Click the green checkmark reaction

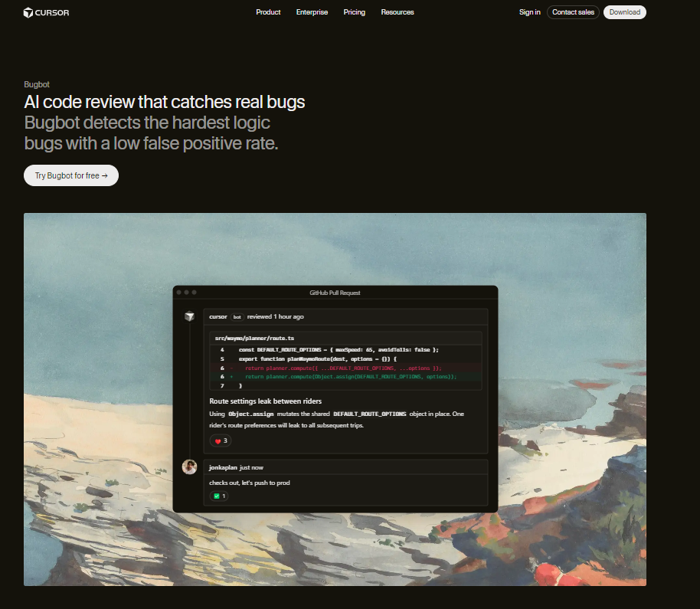click(219, 496)
